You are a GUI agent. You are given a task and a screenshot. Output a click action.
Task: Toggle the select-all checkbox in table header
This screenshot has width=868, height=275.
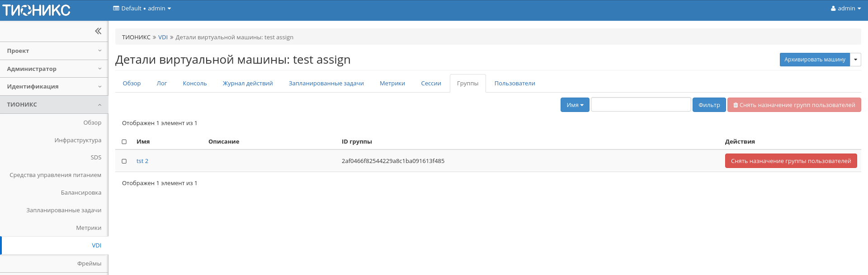(124, 142)
